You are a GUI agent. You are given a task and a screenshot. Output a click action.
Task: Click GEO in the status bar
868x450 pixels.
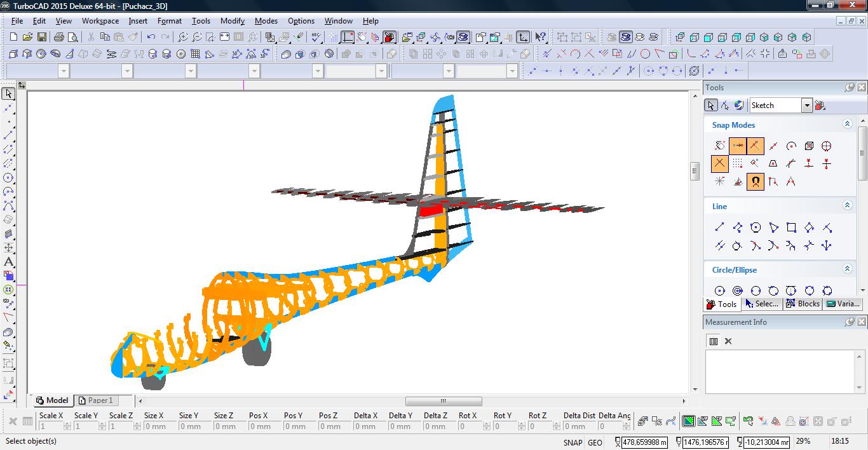point(595,442)
